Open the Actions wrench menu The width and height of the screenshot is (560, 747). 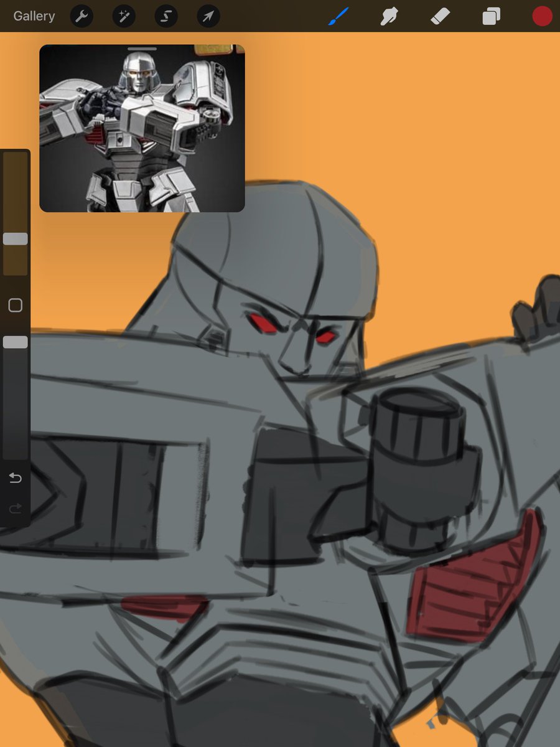pos(82,16)
